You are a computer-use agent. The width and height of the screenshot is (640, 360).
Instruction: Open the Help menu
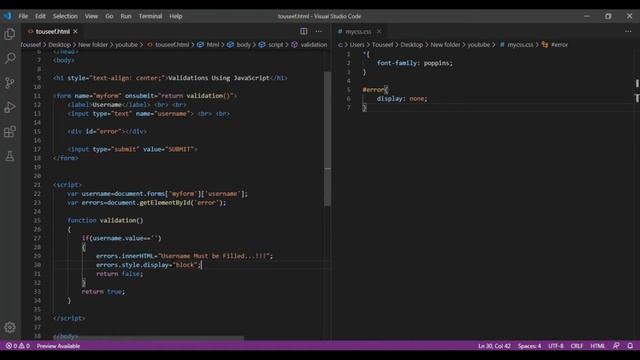(x=176, y=16)
